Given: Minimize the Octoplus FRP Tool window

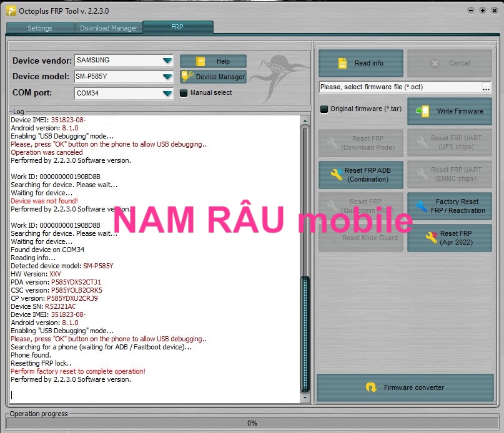Looking at the screenshot, I should (470, 11).
